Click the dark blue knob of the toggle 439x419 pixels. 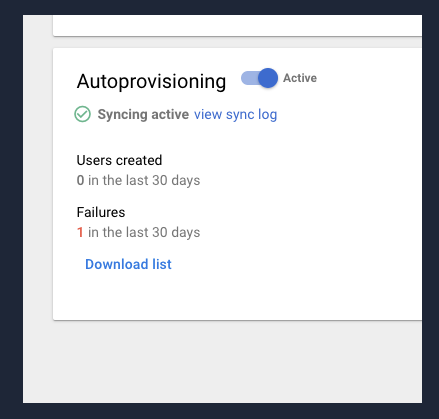pos(268,78)
